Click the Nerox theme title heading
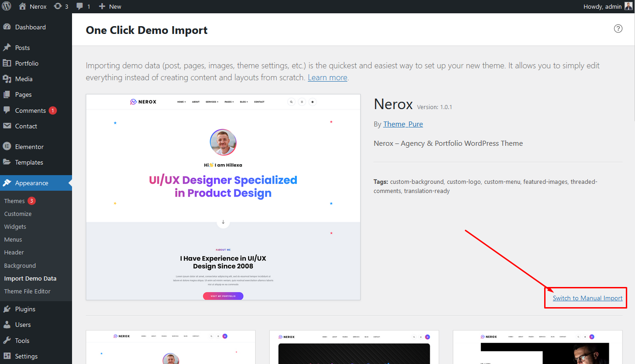635x364 pixels. point(393,104)
